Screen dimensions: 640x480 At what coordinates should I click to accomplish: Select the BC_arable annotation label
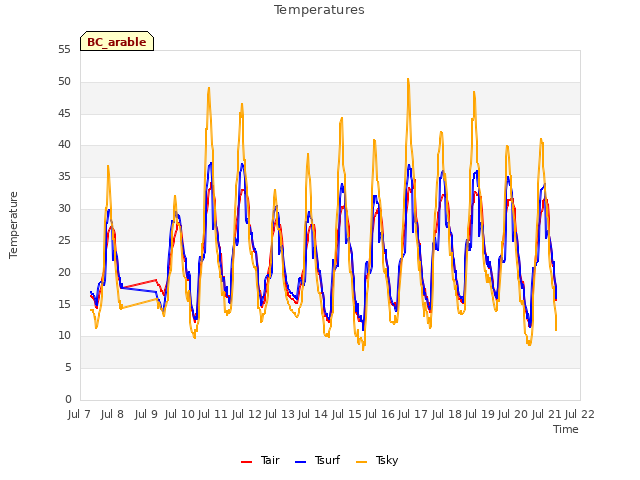click(117, 42)
